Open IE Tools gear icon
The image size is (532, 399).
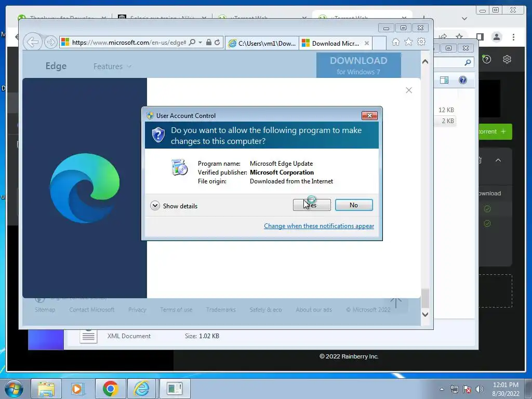421,42
